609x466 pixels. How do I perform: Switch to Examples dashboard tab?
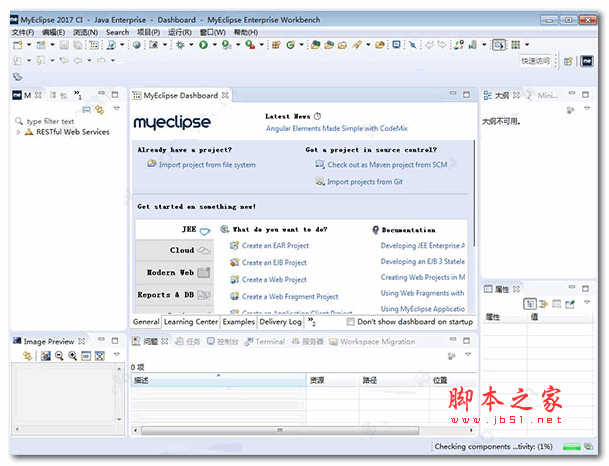238,322
